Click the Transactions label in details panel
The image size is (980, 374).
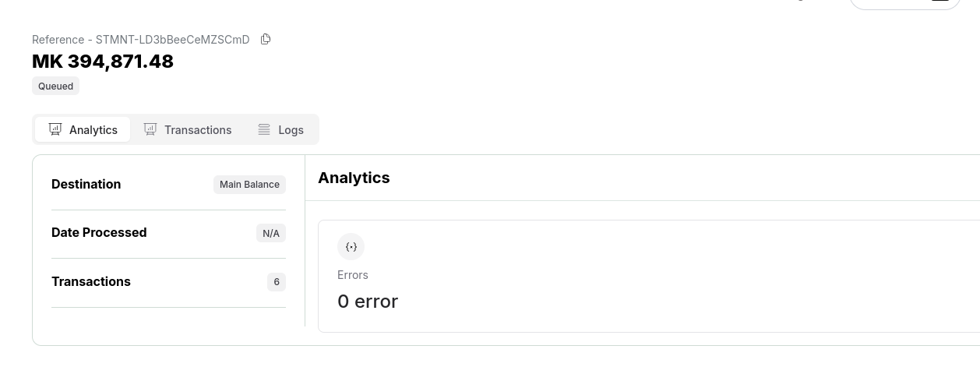pos(91,282)
